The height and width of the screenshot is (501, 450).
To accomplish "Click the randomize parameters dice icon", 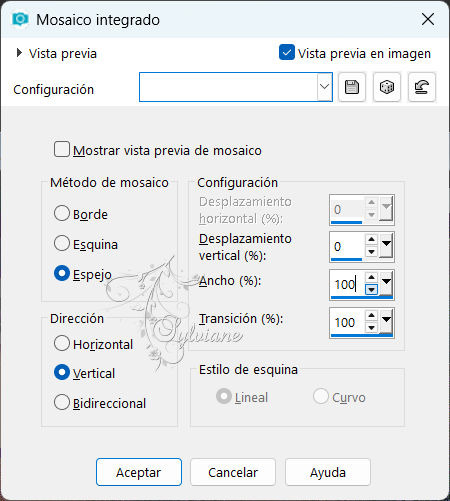I will (387, 87).
